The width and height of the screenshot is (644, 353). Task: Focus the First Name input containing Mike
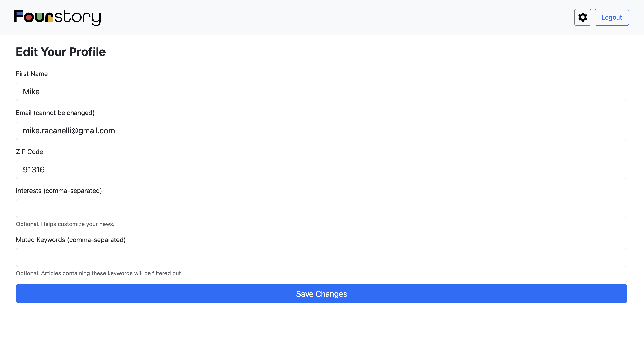point(321,91)
